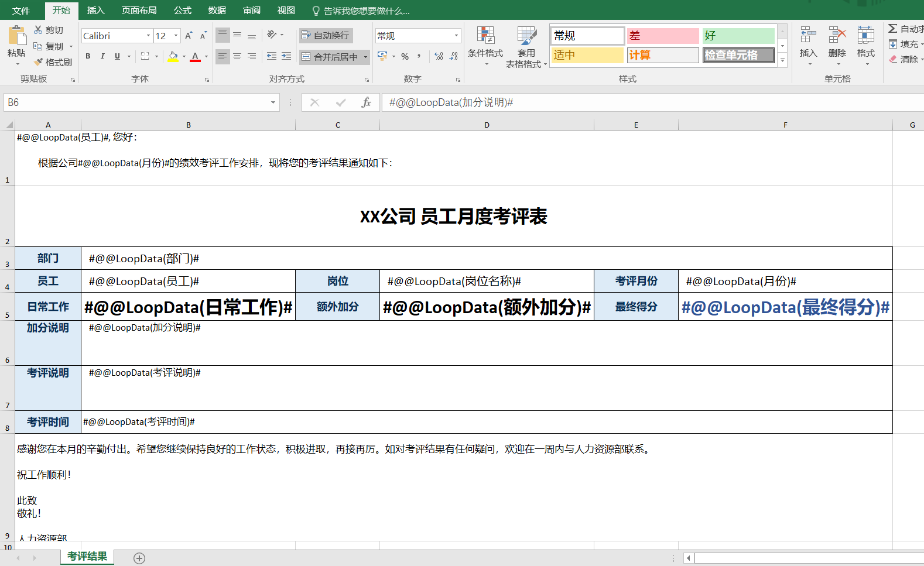The height and width of the screenshot is (566, 924).
Task: Open the Name Box dropdown arrow
Action: pyautogui.click(x=273, y=102)
